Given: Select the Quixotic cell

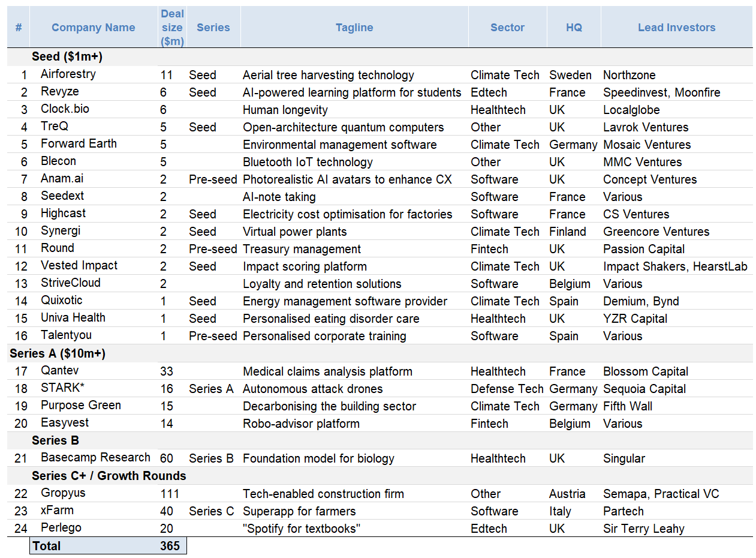Looking at the screenshot, I should tap(62, 300).
